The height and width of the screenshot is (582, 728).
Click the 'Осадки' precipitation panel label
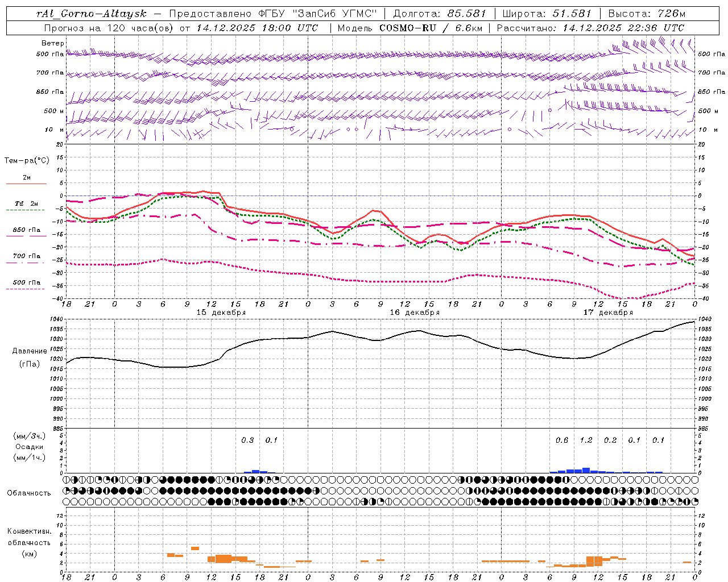[x=29, y=447]
